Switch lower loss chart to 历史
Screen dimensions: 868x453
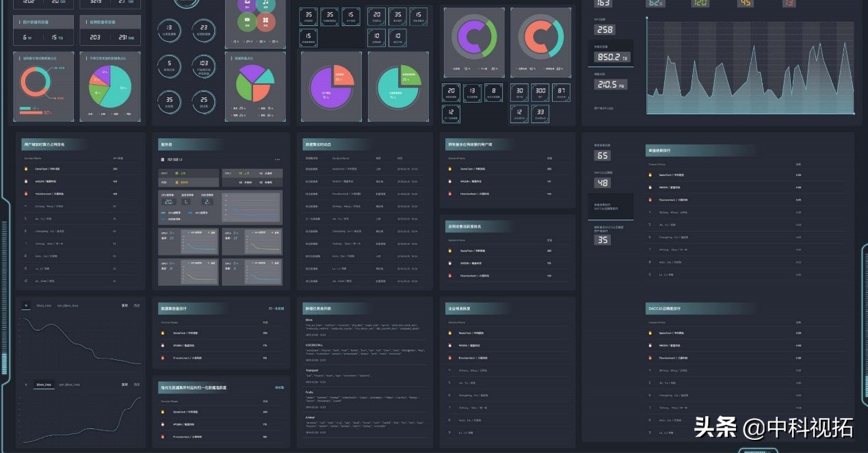137,385
